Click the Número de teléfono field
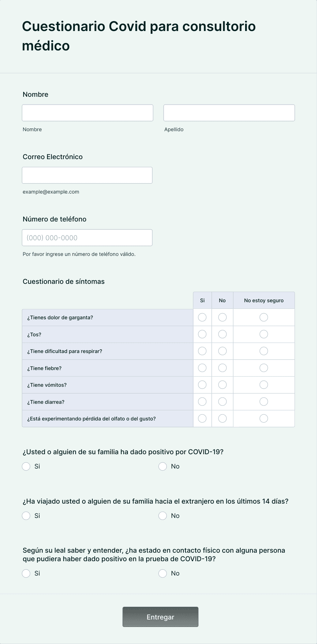317x644 pixels. (87, 237)
